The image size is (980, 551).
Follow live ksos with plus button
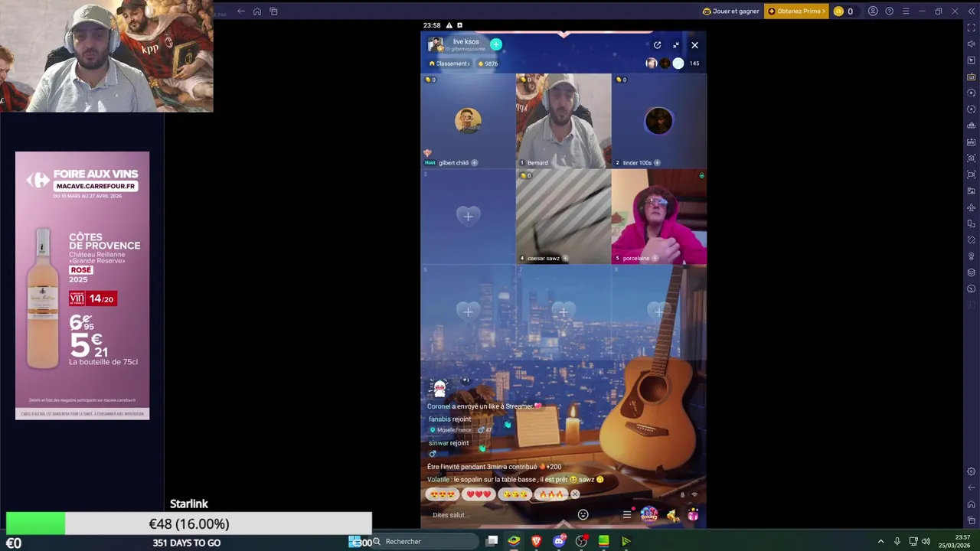tap(496, 44)
